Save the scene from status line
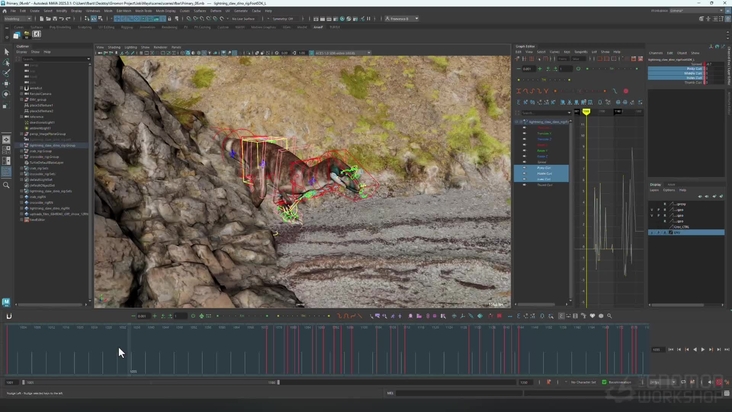 [x=55, y=19]
